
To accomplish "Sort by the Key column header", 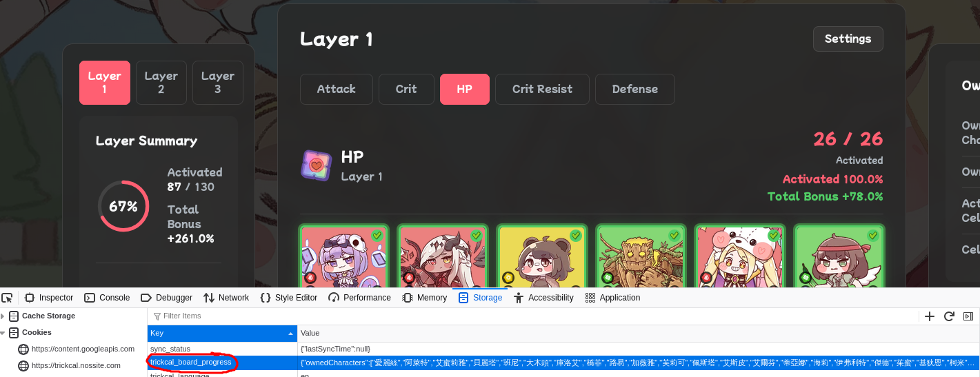I will coord(222,334).
